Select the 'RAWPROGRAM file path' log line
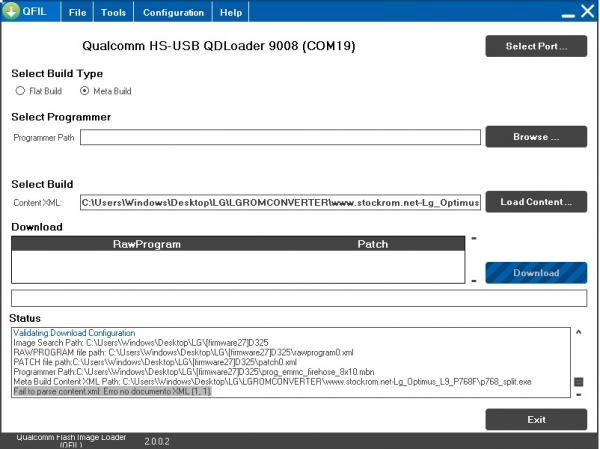This screenshot has width=600, height=449. (183, 352)
